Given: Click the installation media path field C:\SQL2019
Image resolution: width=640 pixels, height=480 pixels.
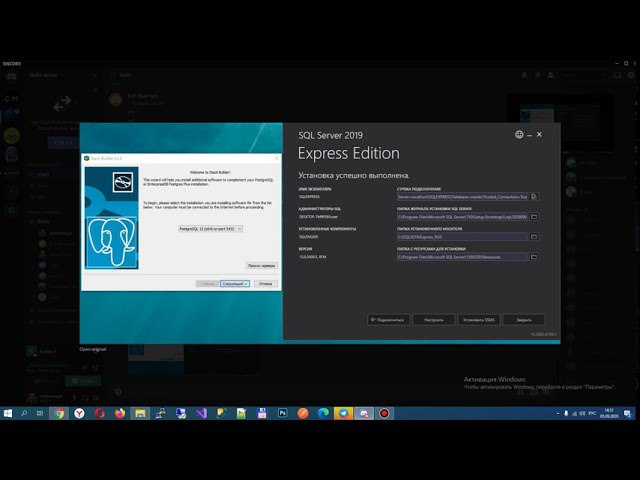Looking at the screenshot, I should (x=462, y=237).
